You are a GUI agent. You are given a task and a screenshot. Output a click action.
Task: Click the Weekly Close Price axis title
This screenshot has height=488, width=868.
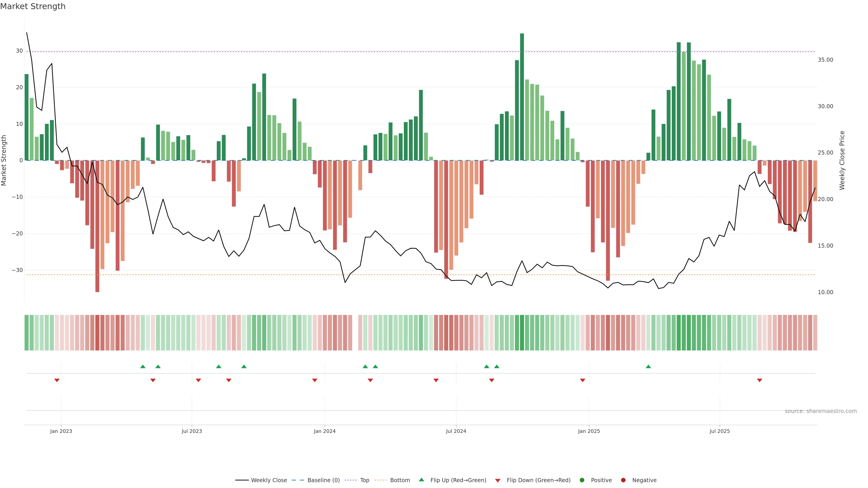coord(842,160)
